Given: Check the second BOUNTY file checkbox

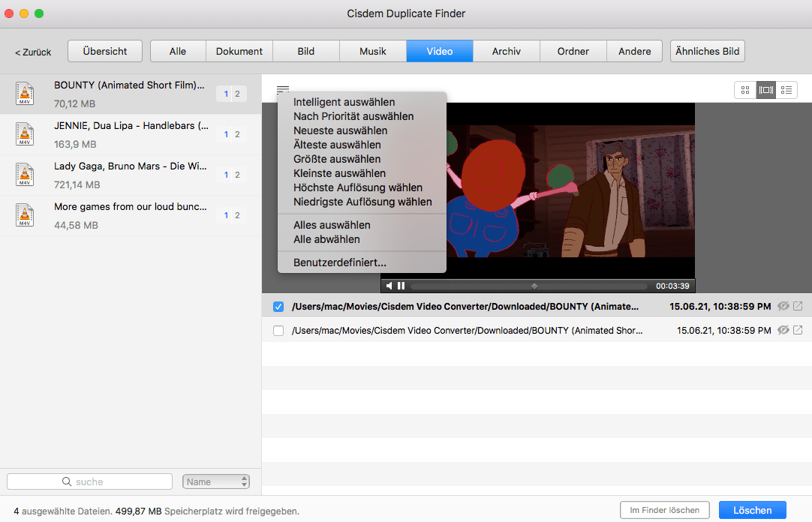Looking at the screenshot, I should point(278,331).
